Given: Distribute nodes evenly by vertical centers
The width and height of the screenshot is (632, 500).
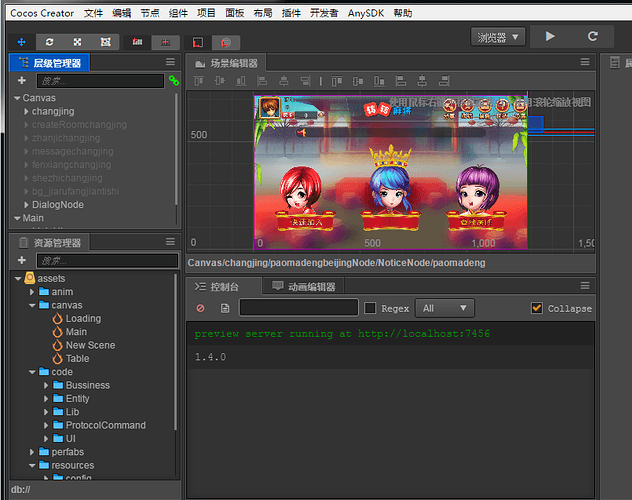Looking at the screenshot, I should click(x=358, y=81).
